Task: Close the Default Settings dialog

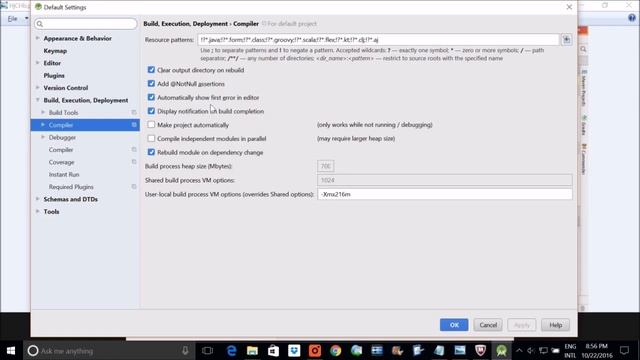Action: 569,7
